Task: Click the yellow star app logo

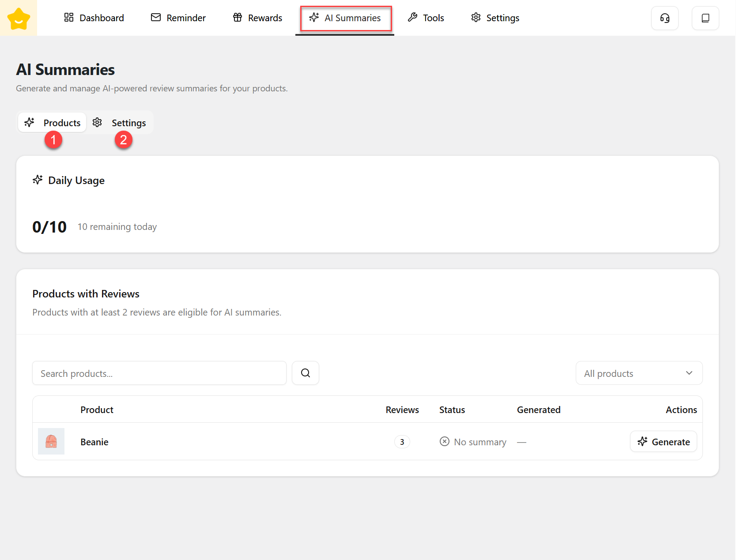Action: click(19, 18)
